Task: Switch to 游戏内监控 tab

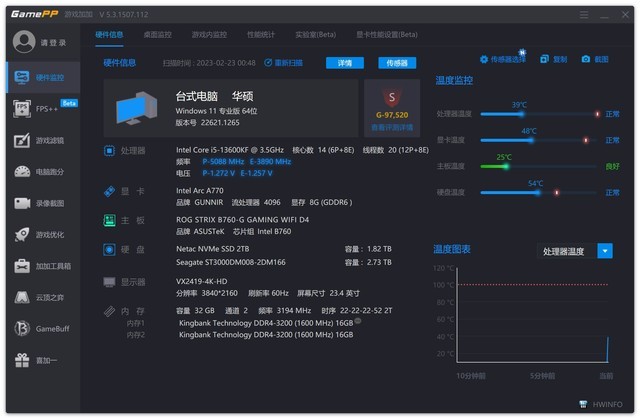Action: (x=209, y=35)
